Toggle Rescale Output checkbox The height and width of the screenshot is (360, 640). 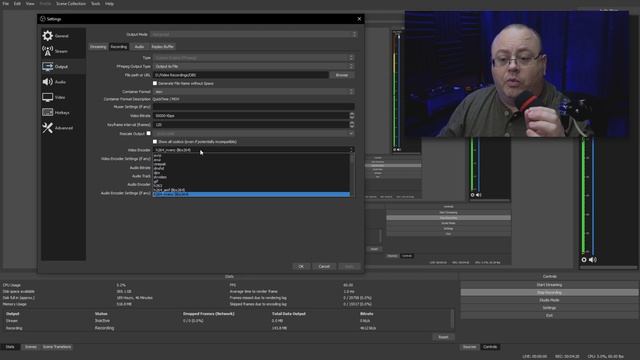point(149,133)
